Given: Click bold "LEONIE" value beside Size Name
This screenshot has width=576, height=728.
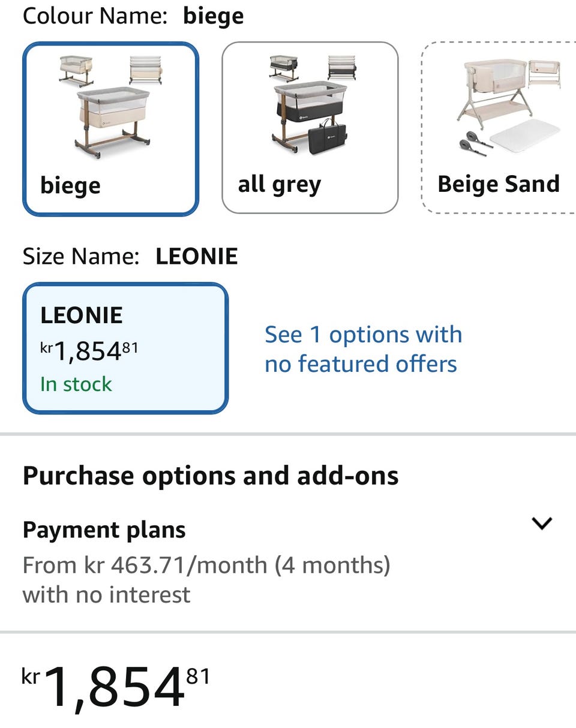Looking at the screenshot, I should (x=197, y=257).
